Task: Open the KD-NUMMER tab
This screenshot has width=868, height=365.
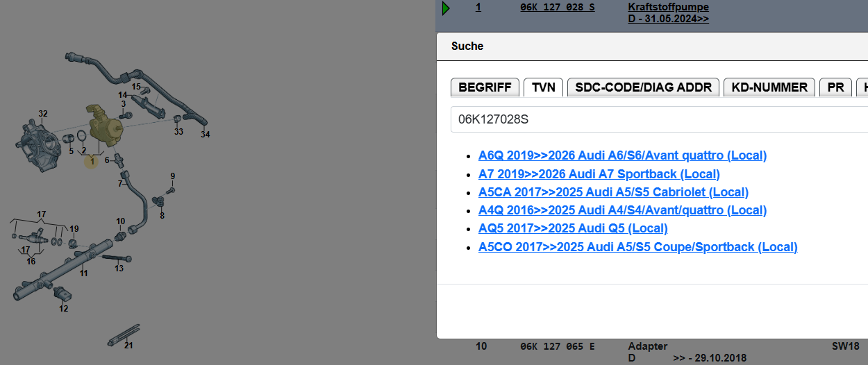Action: pos(769,87)
